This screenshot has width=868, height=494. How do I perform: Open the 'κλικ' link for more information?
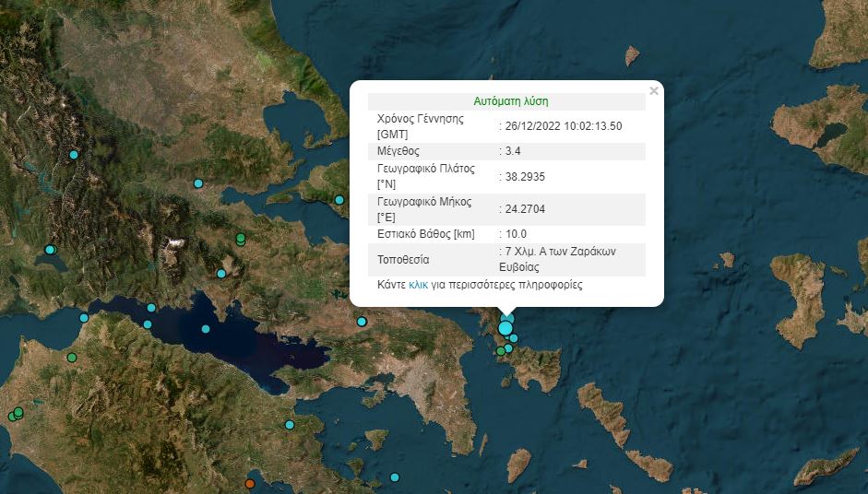coord(418,285)
